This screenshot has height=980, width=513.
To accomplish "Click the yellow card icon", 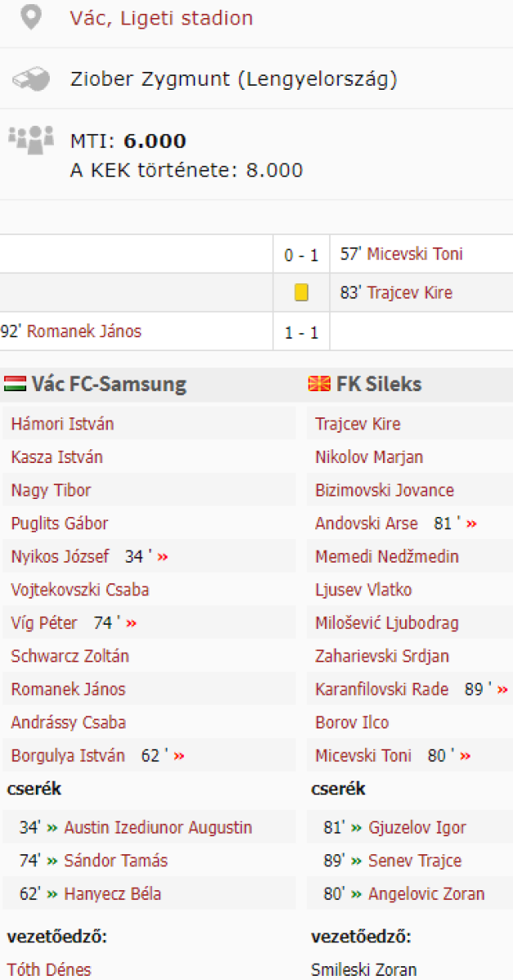I will (x=301, y=292).
